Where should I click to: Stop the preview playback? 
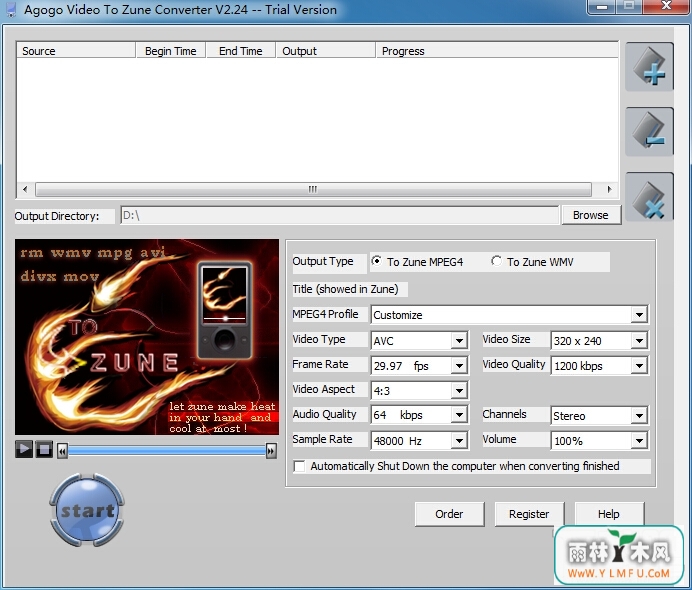[x=44, y=450]
